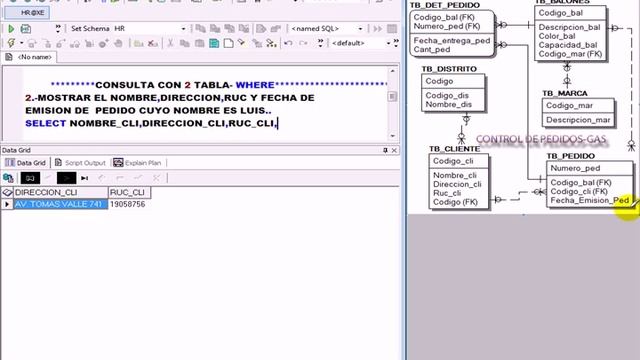Click Fecha_Emision_Ped in TB_PEDIDO
The height and width of the screenshot is (360, 640).
tap(590, 200)
